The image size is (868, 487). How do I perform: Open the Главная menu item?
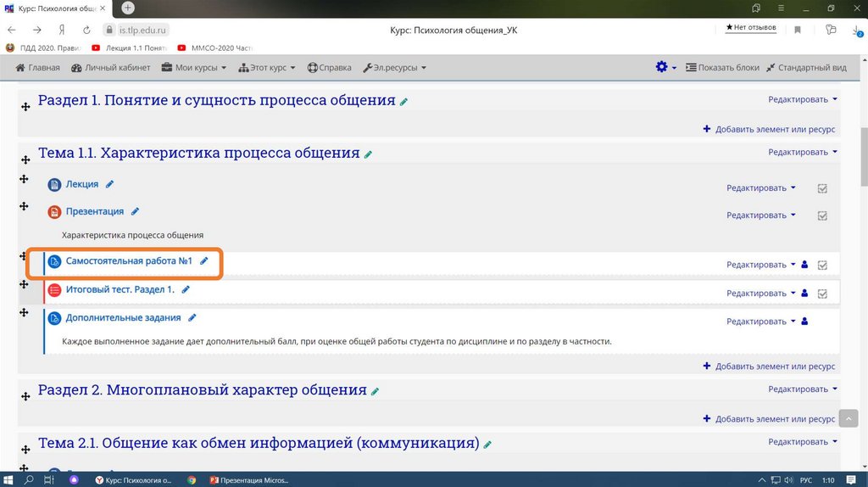point(38,68)
